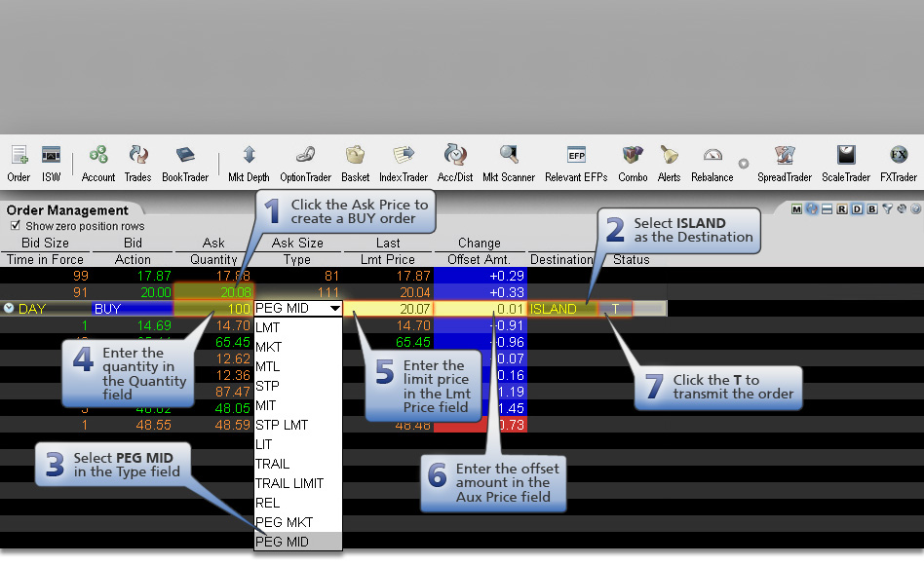
Task: Open the Combo tool
Action: 633,164
